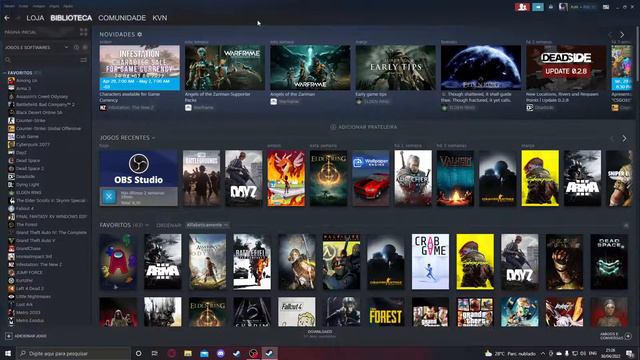Open Novidades settings gear
640x360 pixels.
click(x=140, y=34)
